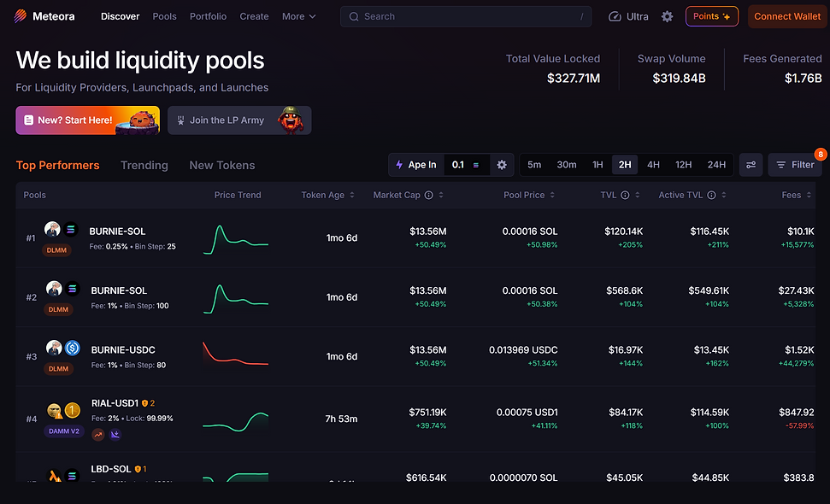Click BURNIE token avatar in row #1
Viewport: 830px width, 504px height.
[x=52, y=229]
